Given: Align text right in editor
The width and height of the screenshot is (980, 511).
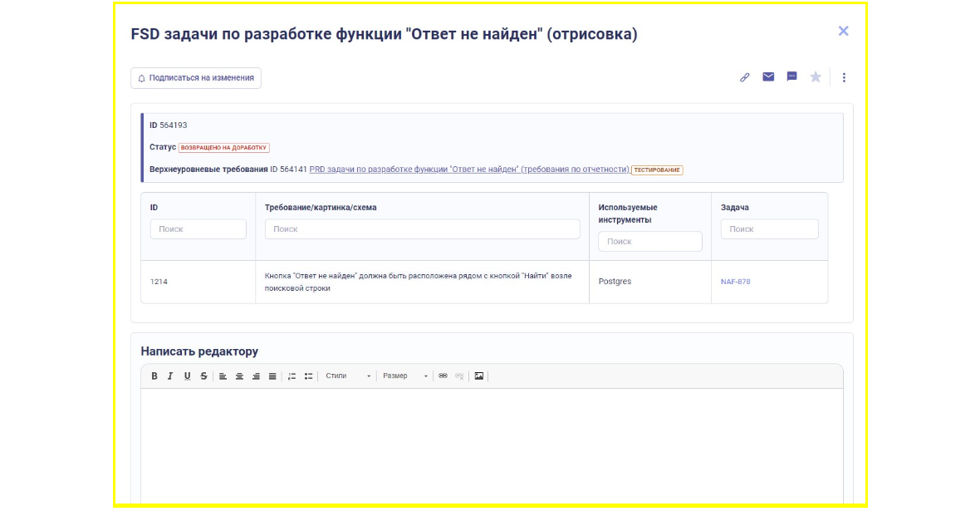Looking at the screenshot, I should (256, 376).
